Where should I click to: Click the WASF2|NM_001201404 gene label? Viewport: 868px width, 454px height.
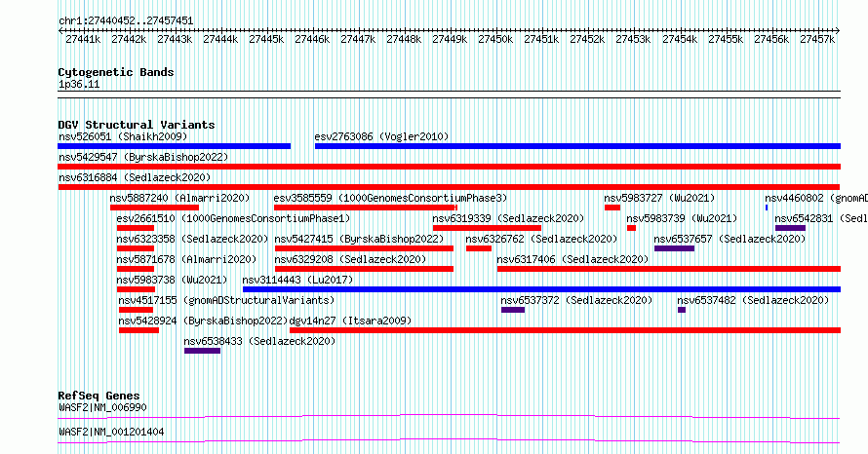point(111,432)
